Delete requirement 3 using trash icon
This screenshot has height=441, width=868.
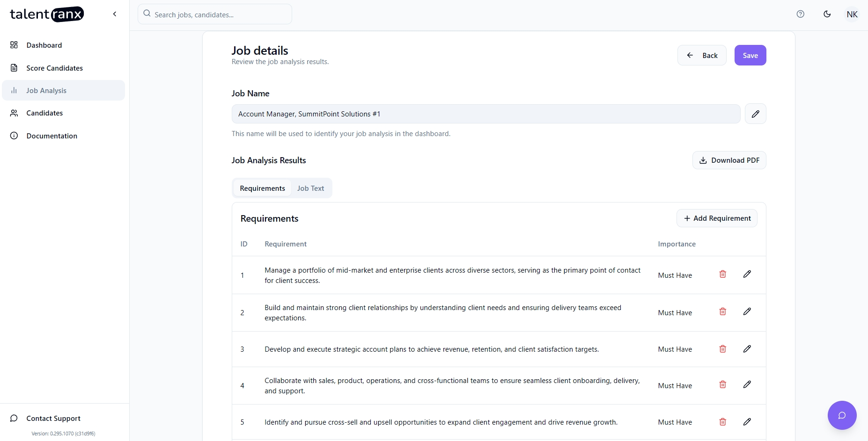click(x=722, y=348)
